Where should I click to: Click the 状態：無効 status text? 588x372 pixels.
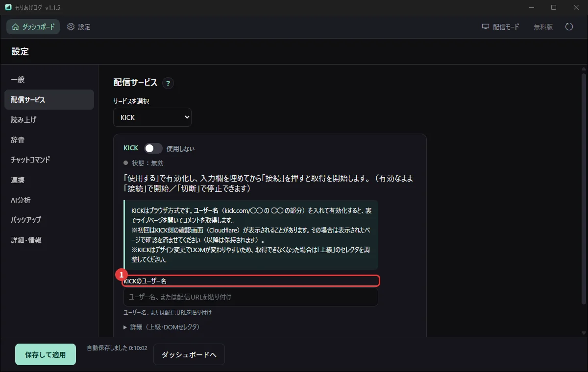click(147, 163)
